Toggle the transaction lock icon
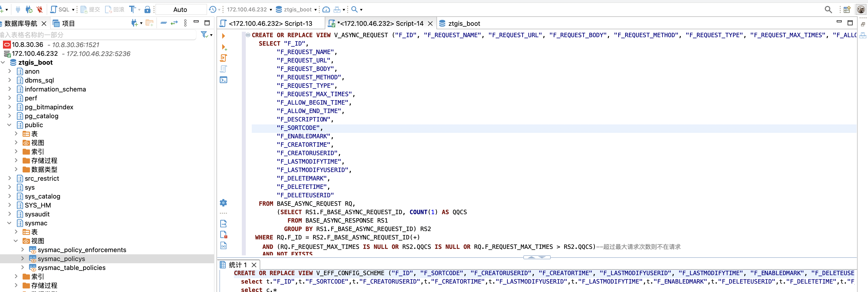 pos(147,9)
